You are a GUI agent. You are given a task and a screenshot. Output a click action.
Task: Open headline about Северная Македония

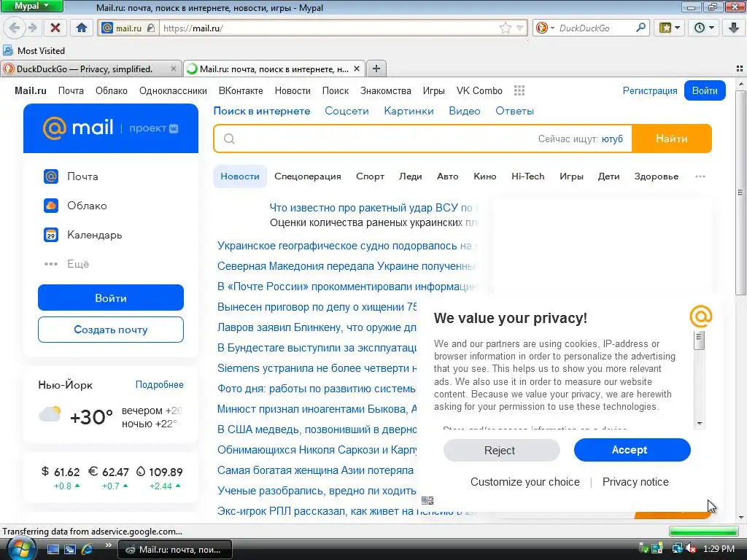(x=347, y=265)
